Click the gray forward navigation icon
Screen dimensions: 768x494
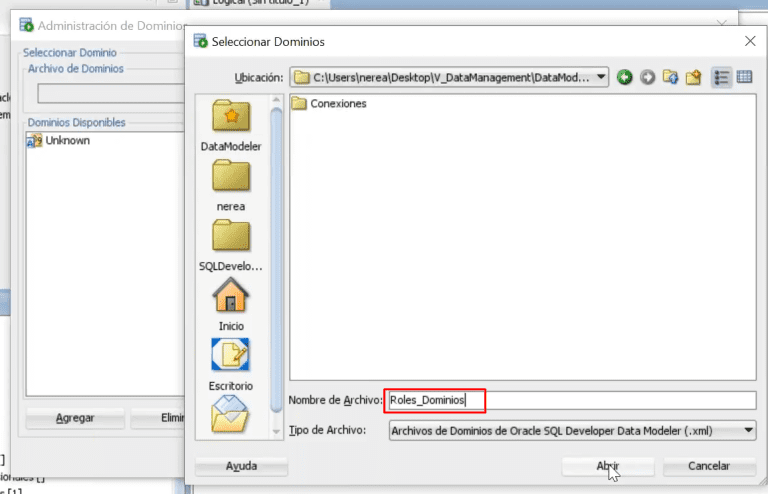pyautogui.click(x=647, y=77)
